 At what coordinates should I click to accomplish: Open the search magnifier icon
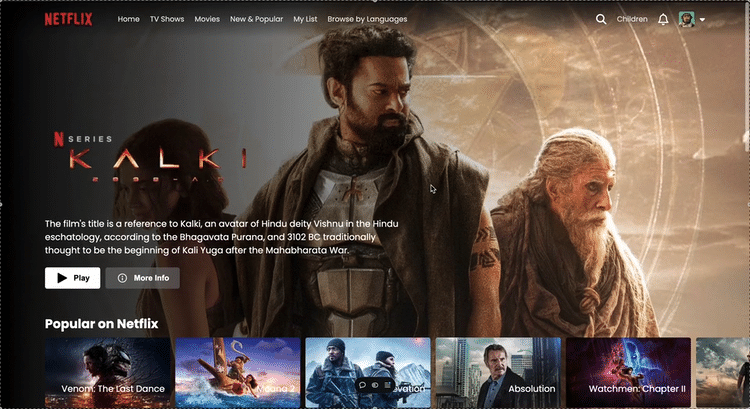coord(601,19)
